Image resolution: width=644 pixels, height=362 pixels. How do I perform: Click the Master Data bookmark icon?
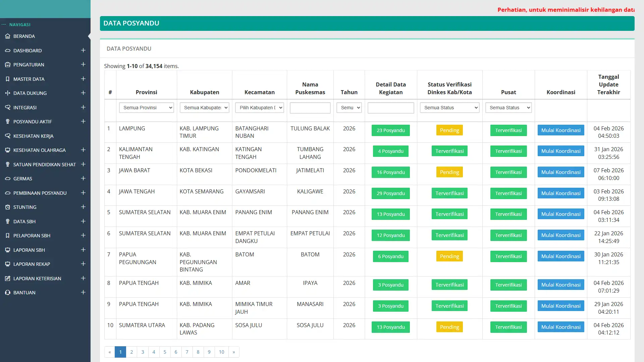tap(7, 79)
